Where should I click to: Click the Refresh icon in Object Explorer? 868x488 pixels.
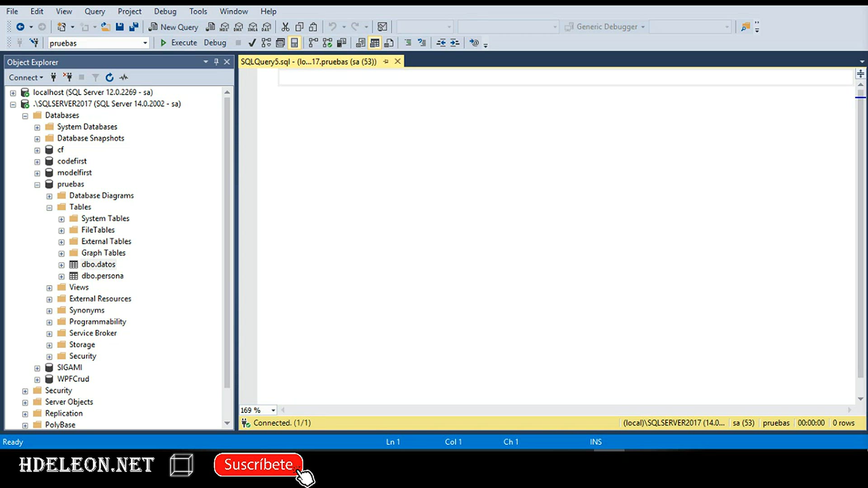pos(109,77)
